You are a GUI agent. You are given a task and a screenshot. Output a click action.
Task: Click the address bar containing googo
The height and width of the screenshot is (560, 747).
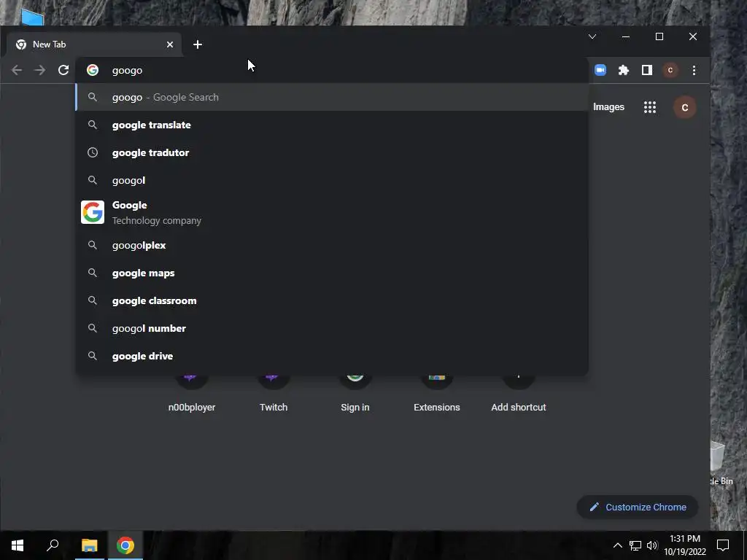click(333, 70)
